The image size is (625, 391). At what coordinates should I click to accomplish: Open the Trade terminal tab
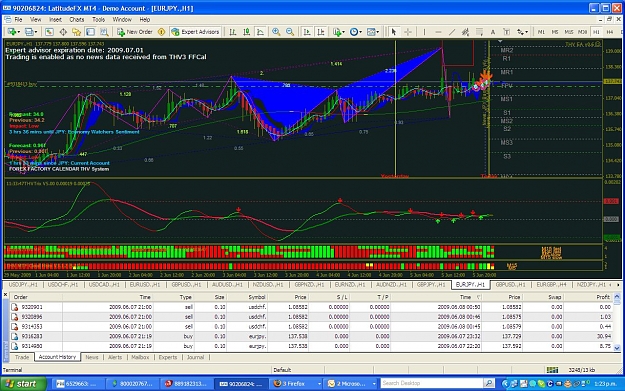click(22, 357)
